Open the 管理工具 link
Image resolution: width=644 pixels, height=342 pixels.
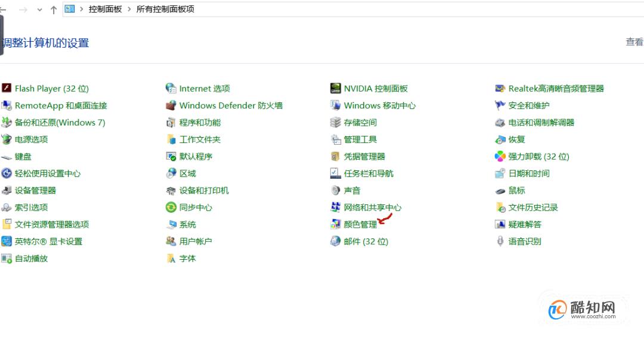point(360,139)
